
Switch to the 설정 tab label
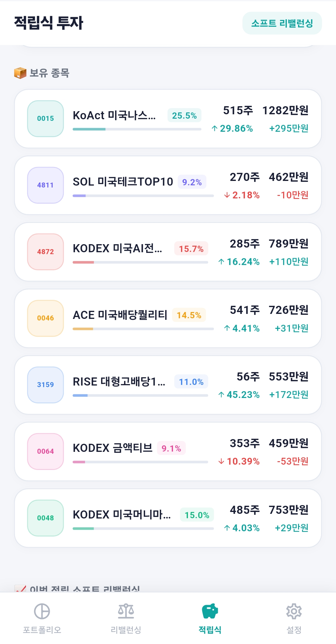pos(294,630)
